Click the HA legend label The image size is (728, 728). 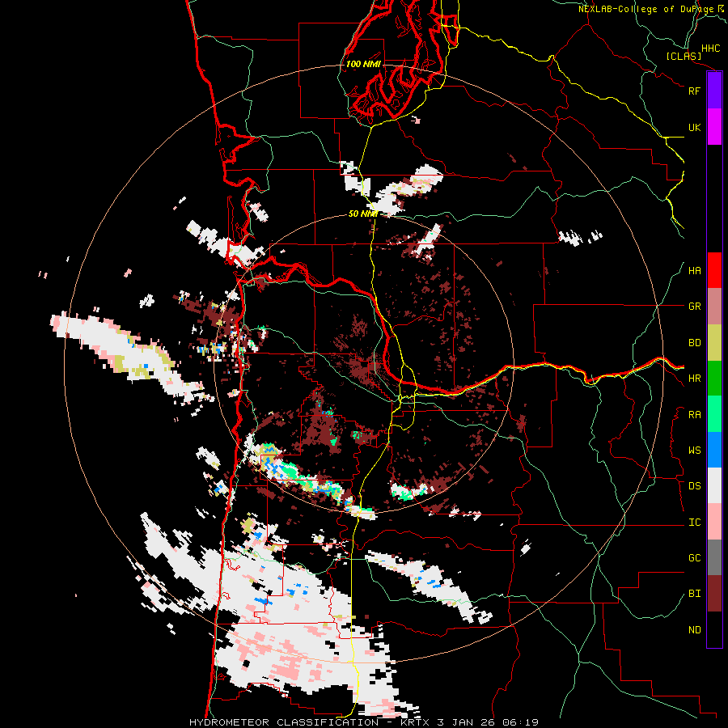point(694,271)
